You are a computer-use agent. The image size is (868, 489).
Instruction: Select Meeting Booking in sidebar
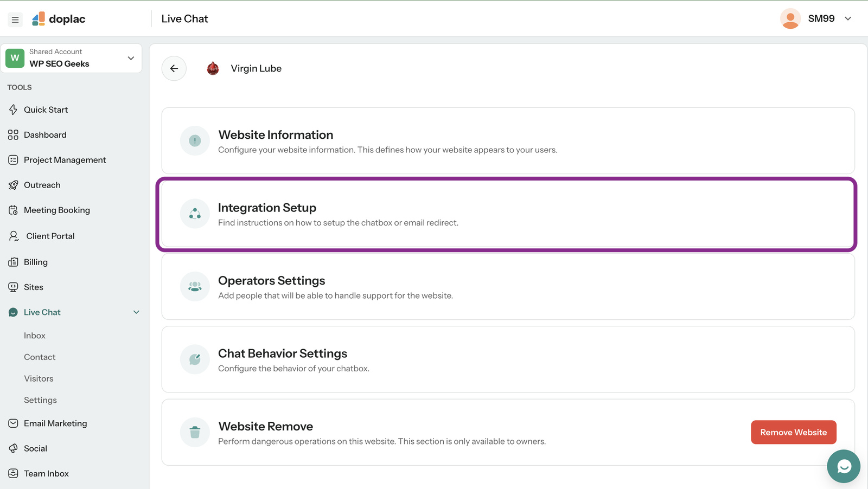(57, 210)
